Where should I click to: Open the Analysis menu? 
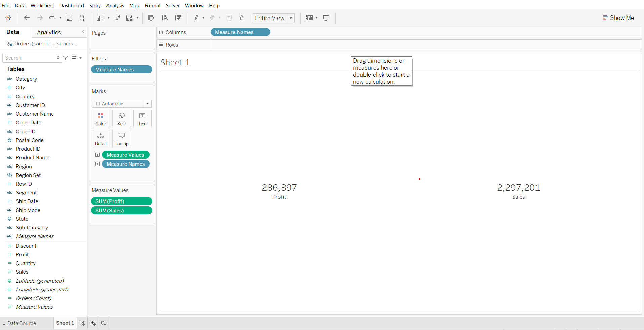pos(115,6)
